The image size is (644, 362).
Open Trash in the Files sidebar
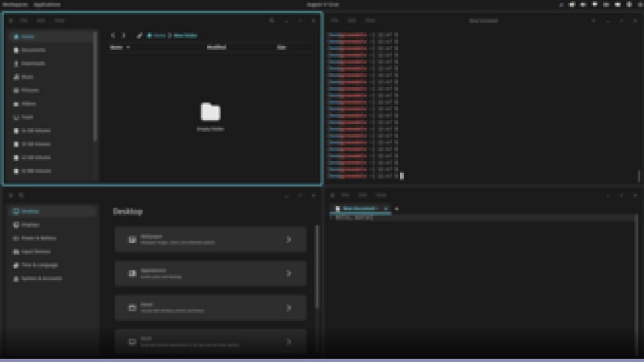[x=52, y=117]
